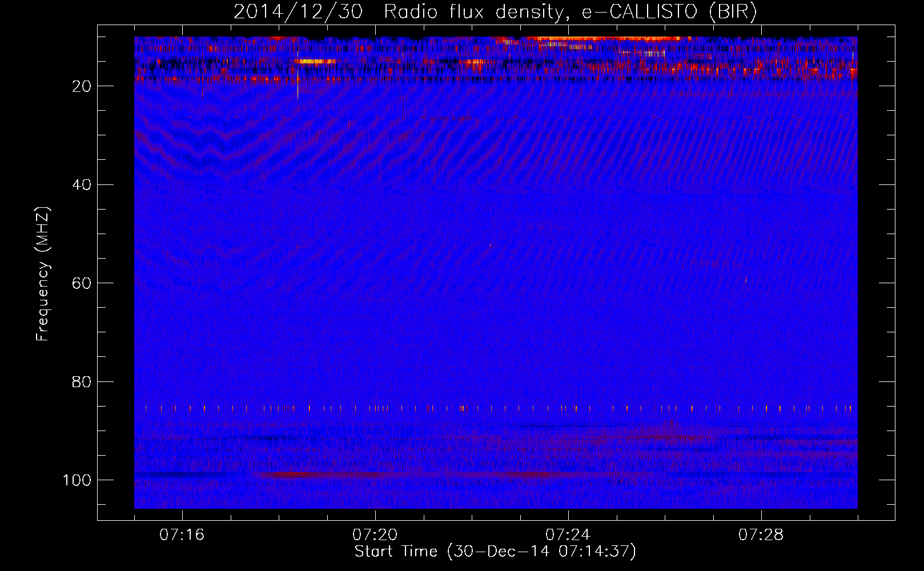Image resolution: width=924 pixels, height=571 pixels.
Task: Click the 'Frequency (MHZ)' axis label
Action: click(x=43, y=274)
